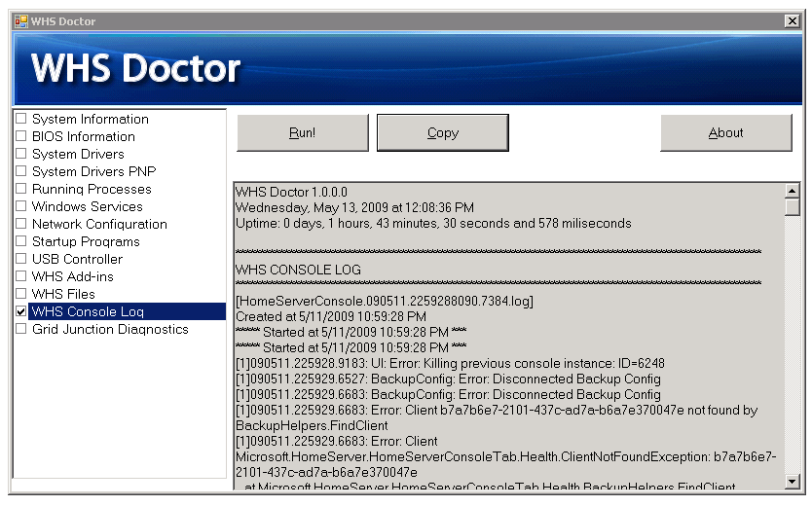Enable Running Processes checkbox
The width and height of the screenshot is (812, 506).
point(21,189)
